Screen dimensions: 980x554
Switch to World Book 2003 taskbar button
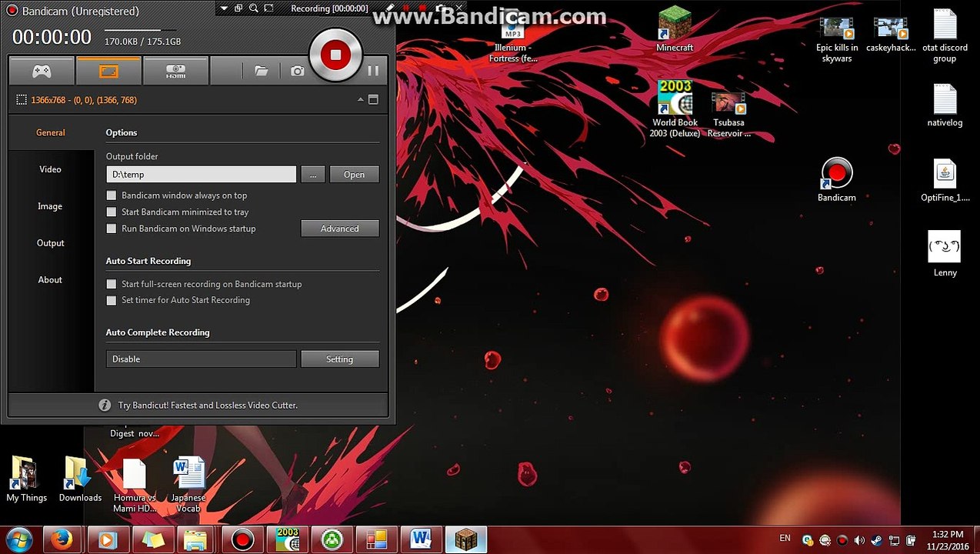(x=287, y=539)
